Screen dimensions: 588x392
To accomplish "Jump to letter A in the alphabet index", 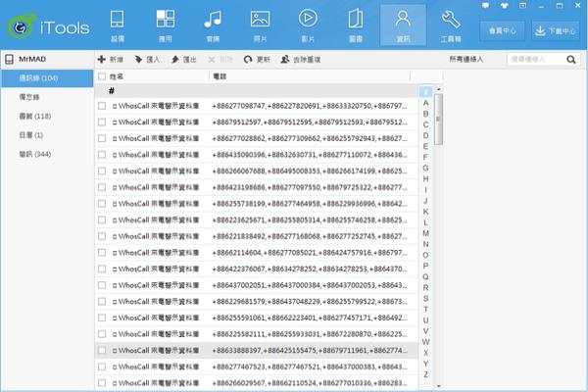I will [425, 103].
